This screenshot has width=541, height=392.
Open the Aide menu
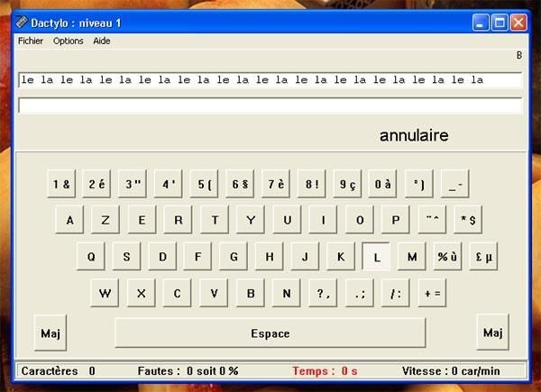click(x=101, y=41)
